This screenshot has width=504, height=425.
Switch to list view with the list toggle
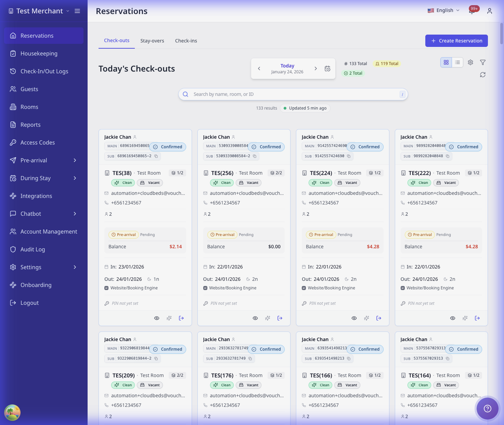click(457, 62)
